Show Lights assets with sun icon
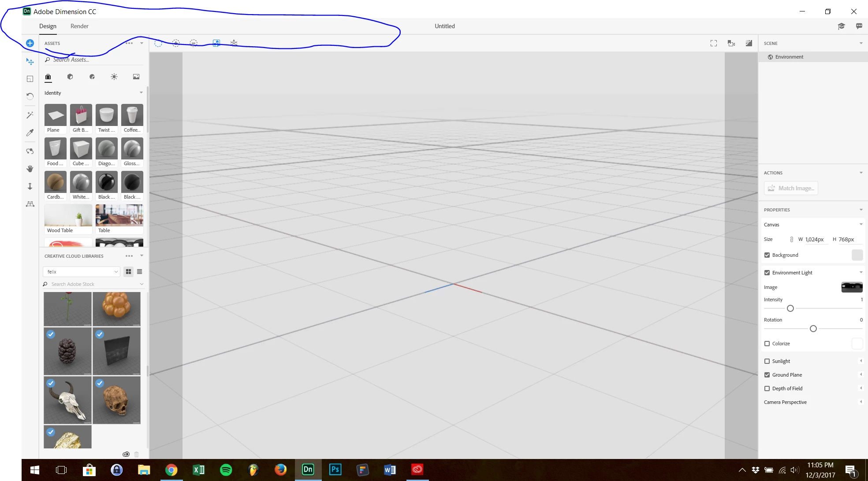The image size is (868, 481). click(x=114, y=77)
